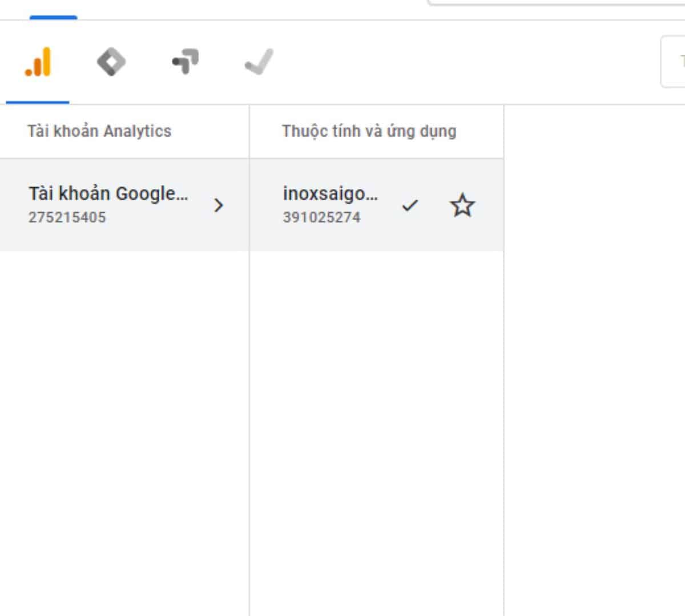
Task: Switch to the Tag Manager icon
Action: coord(111,62)
